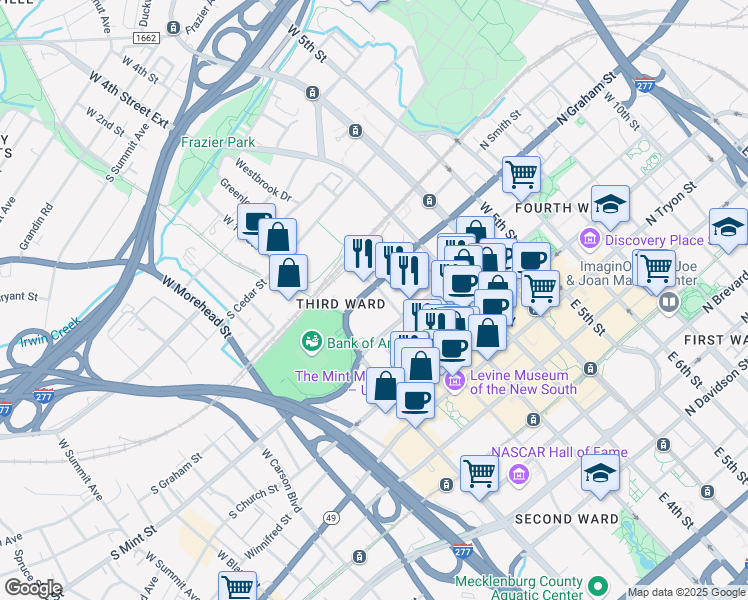Viewport: 748px width, 600px height.
Task: Click Frazier Park label
Action: click(218, 142)
